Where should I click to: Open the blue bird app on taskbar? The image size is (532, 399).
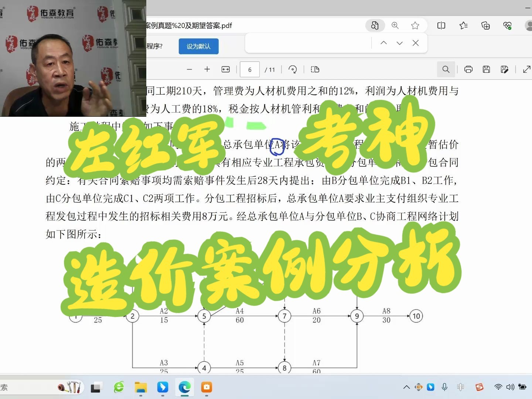[x=163, y=387]
